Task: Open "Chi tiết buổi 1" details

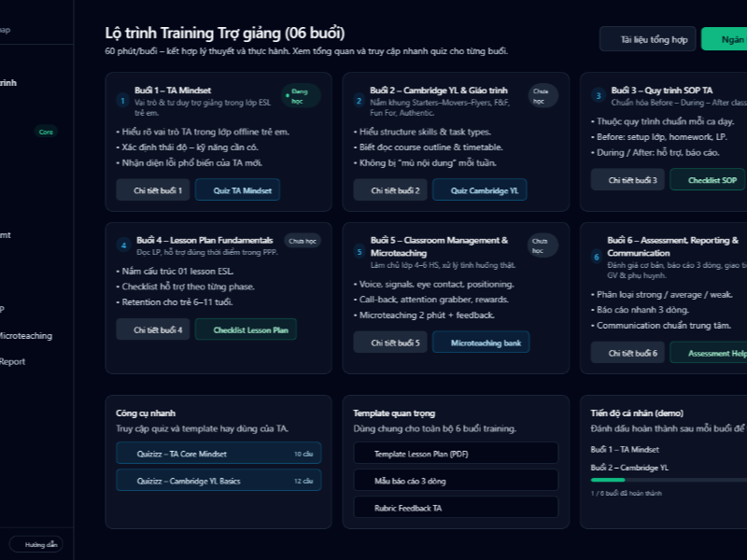Action: 153,190
